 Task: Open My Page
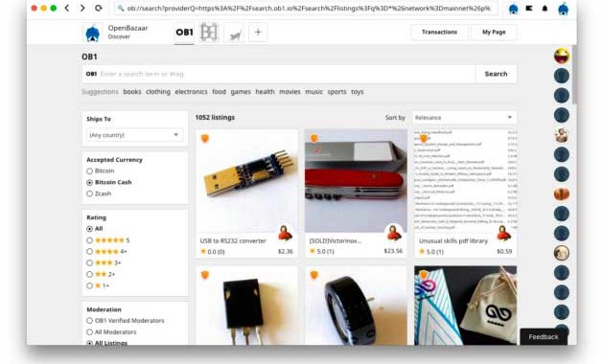pos(494,33)
